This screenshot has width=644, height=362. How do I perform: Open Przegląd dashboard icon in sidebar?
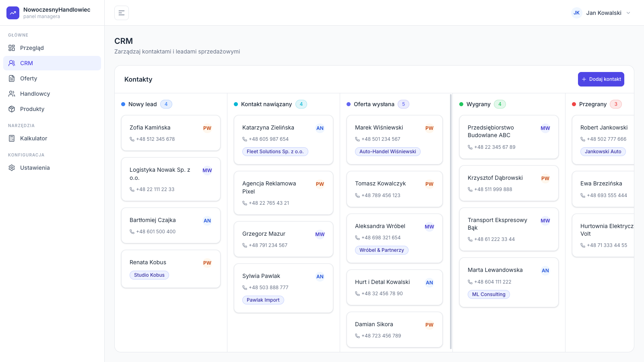12,48
